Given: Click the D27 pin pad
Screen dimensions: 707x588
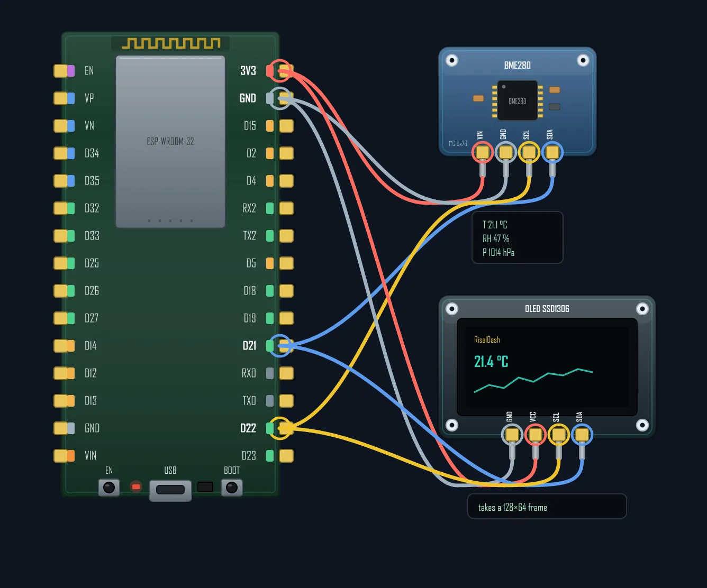Looking at the screenshot, I should pyautogui.click(x=61, y=318).
